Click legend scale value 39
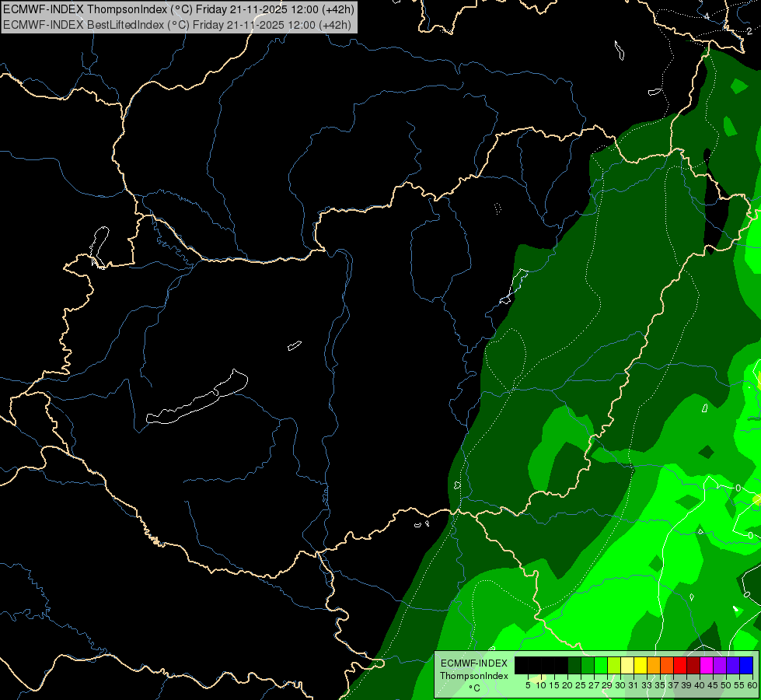 686,685
